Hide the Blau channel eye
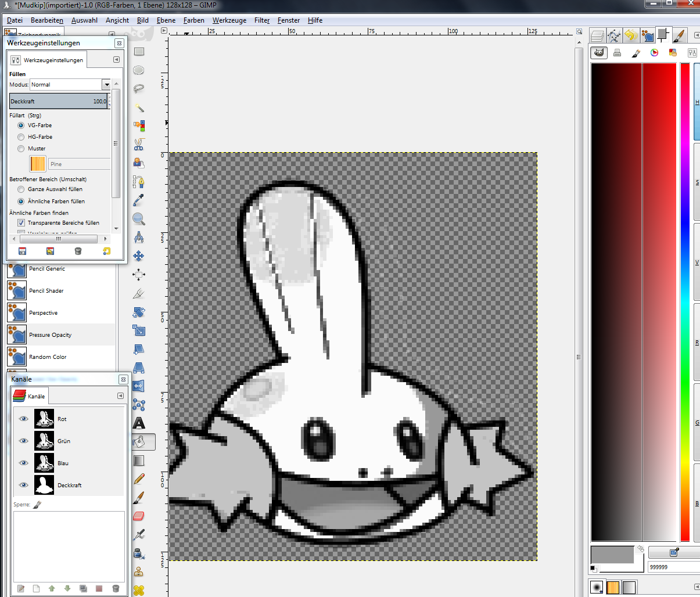This screenshot has width=700, height=597. [24, 463]
